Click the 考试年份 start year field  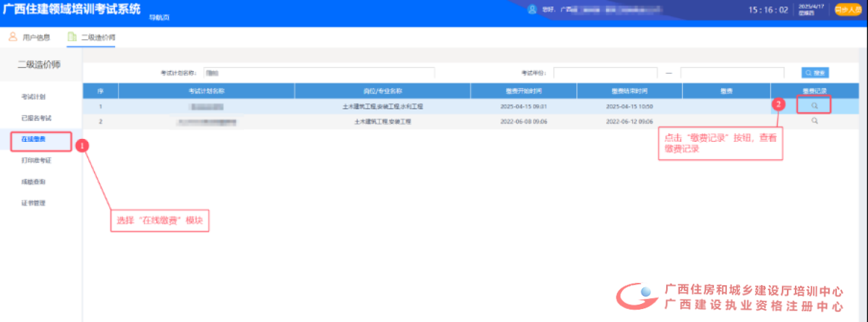coord(605,73)
